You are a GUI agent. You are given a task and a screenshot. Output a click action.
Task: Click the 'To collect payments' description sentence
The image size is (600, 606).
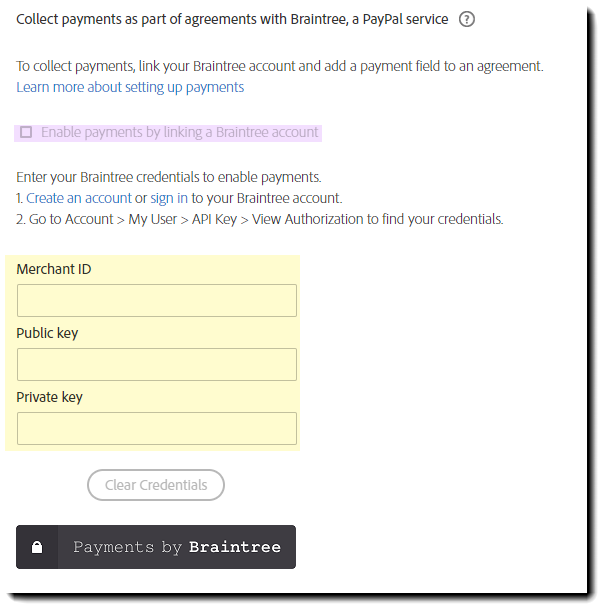coord(280,66)
